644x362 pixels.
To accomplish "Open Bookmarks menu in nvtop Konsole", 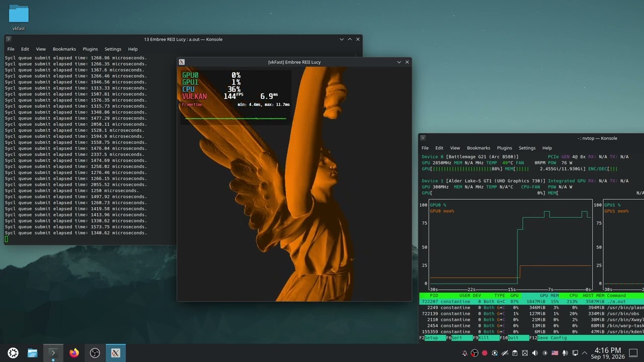I will pos(478,148).
